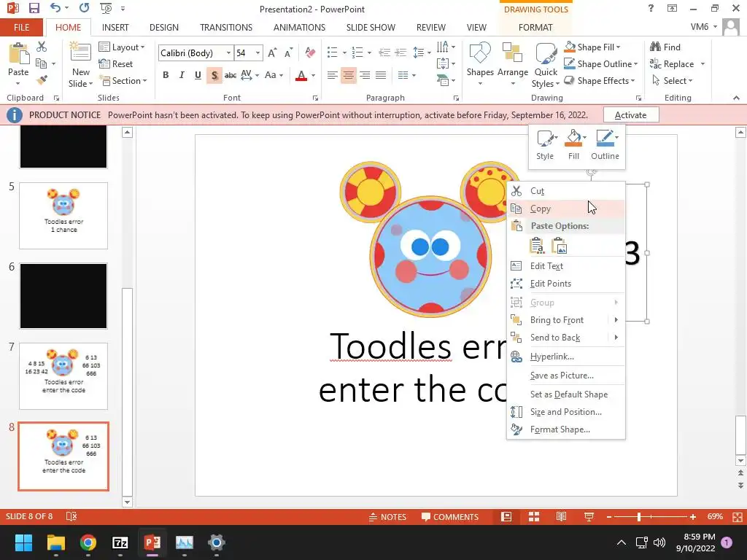Click the Keep Text Only paste option icon
This screenshot has width=747, height=560.
pos(536,246)
